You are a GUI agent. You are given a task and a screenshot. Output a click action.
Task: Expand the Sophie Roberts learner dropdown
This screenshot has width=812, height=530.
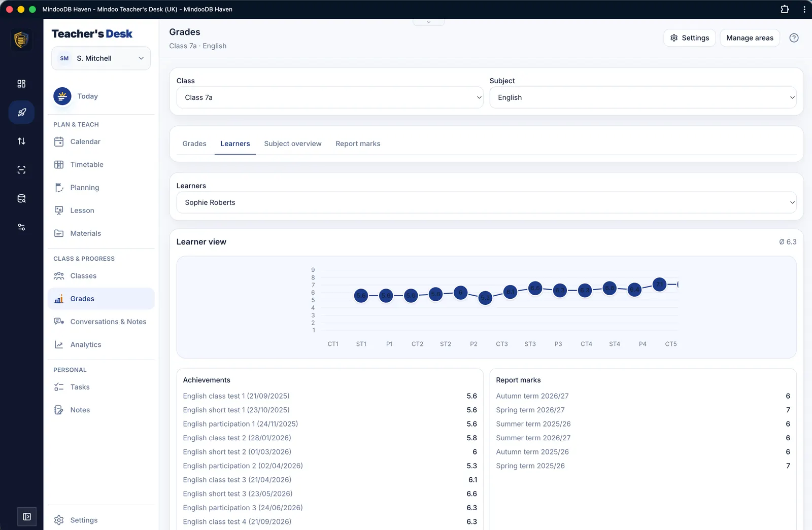tap(486, 202)
